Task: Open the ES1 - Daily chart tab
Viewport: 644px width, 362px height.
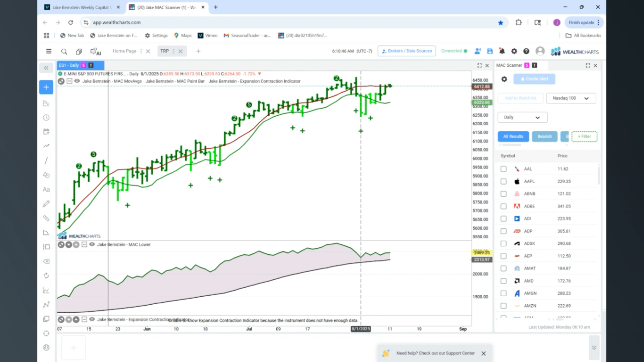Action: [x=80, y=65]
